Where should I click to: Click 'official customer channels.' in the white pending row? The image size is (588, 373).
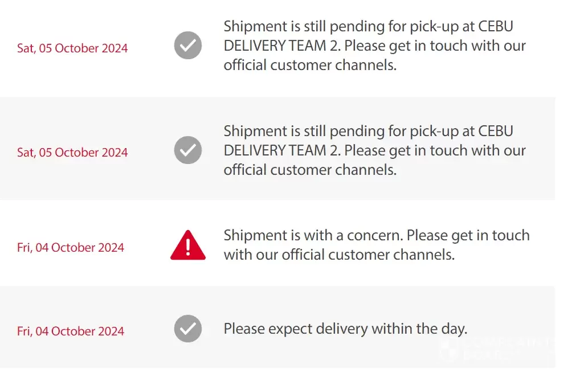pyautogui.click(x=309, y=65)
